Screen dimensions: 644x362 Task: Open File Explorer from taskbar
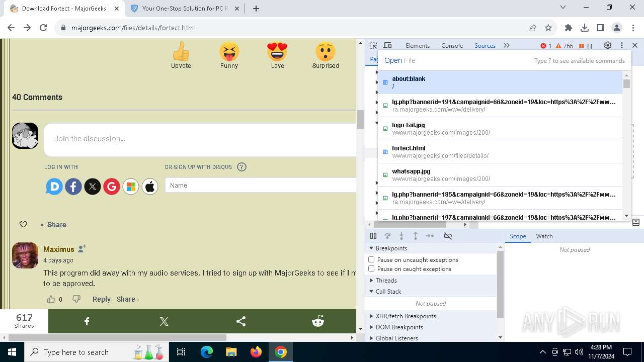pyautogui.click(x=231, y=352)
